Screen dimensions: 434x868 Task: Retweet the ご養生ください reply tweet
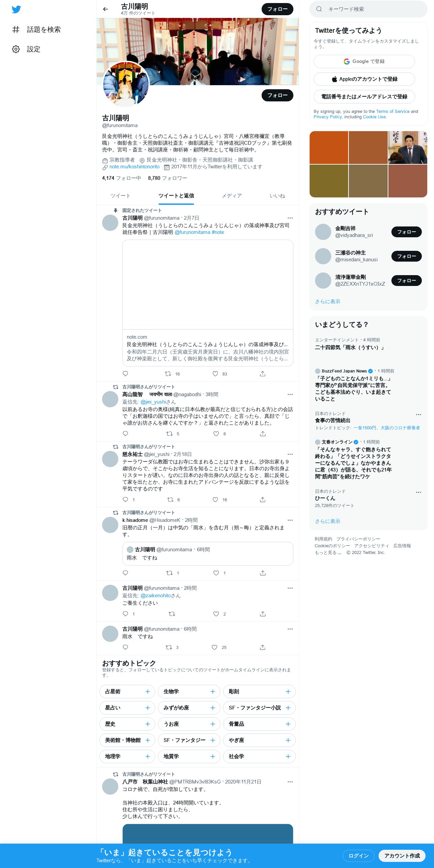172,614
